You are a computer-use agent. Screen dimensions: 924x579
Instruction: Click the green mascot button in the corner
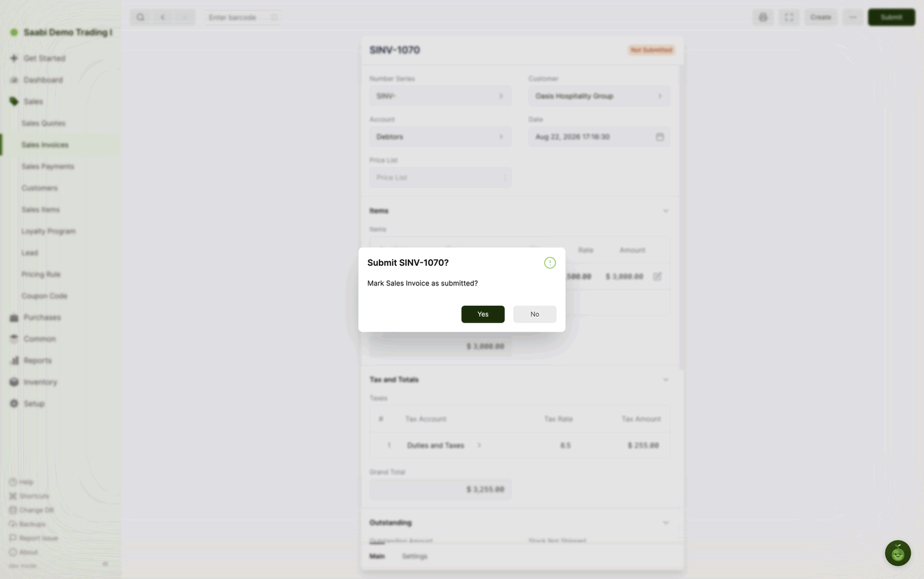tap(898, 553)
